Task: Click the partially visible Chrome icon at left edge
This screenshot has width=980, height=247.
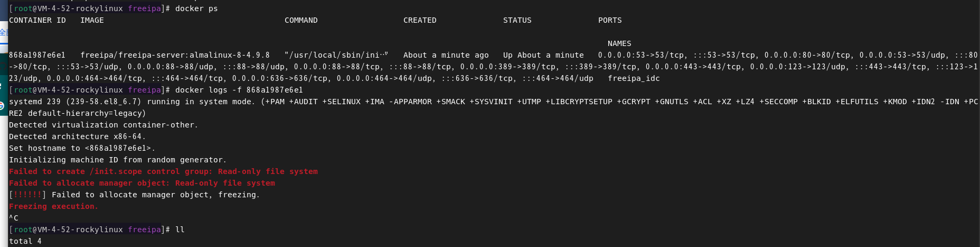Action: coord(2,106)
